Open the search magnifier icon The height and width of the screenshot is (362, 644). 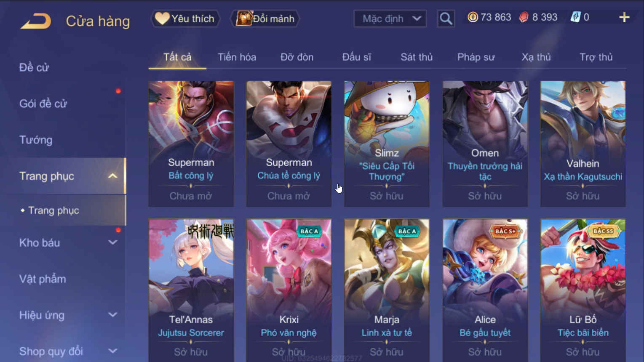tap(446, 19)
